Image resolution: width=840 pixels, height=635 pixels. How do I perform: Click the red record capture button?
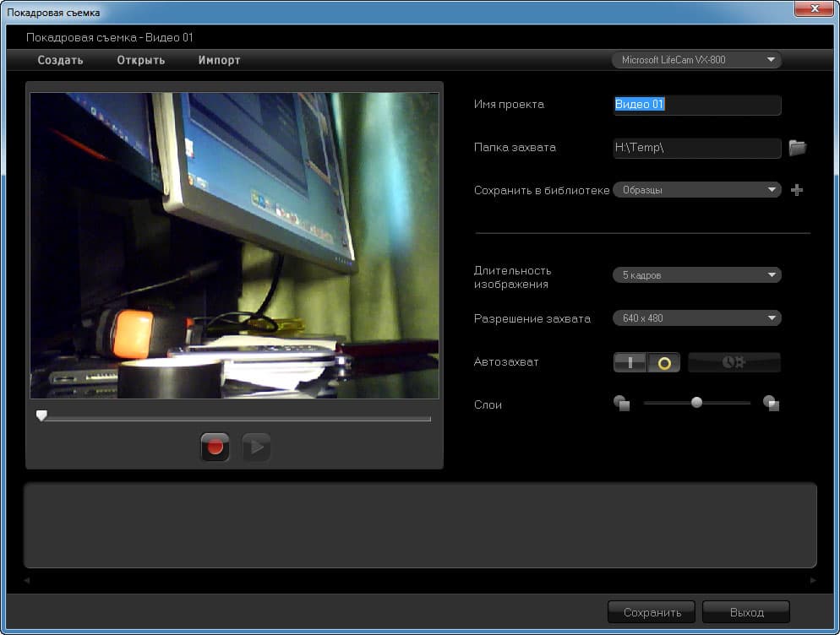tap(215, 447)
